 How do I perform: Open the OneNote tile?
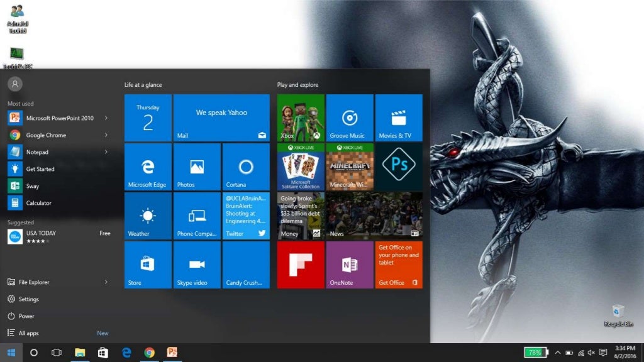(350, 265)
